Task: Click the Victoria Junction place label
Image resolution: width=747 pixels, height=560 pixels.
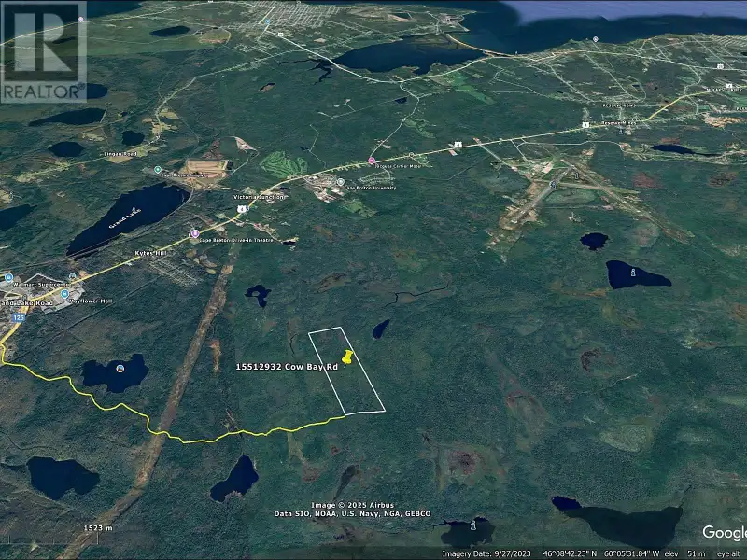Action: [259, 198]
